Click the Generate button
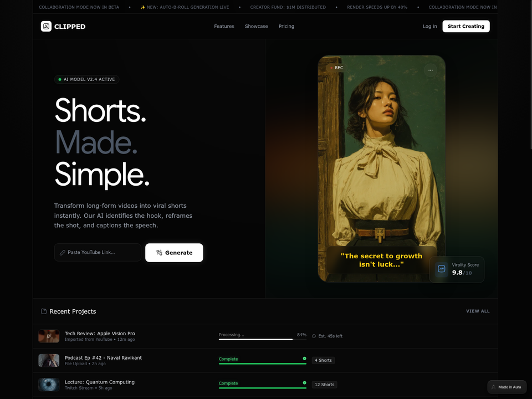Image resolution: width=532 pixels, height=399 pixels. [174, 253]
